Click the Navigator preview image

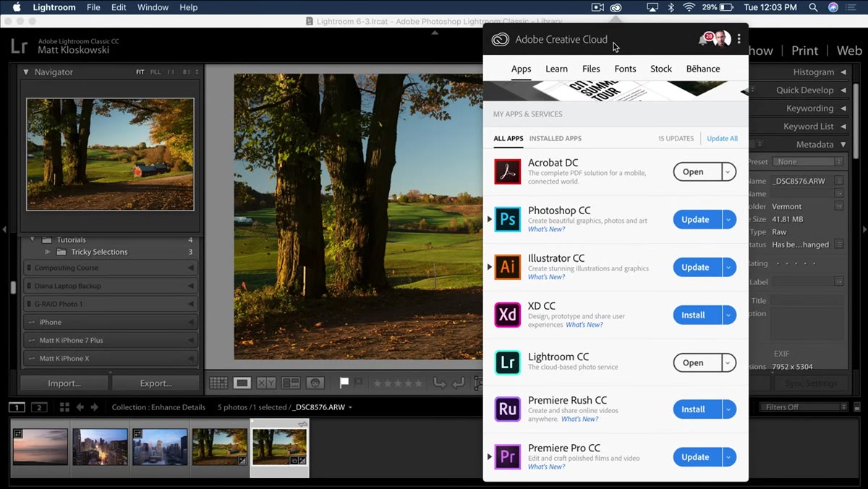click(x=110, y=154)
